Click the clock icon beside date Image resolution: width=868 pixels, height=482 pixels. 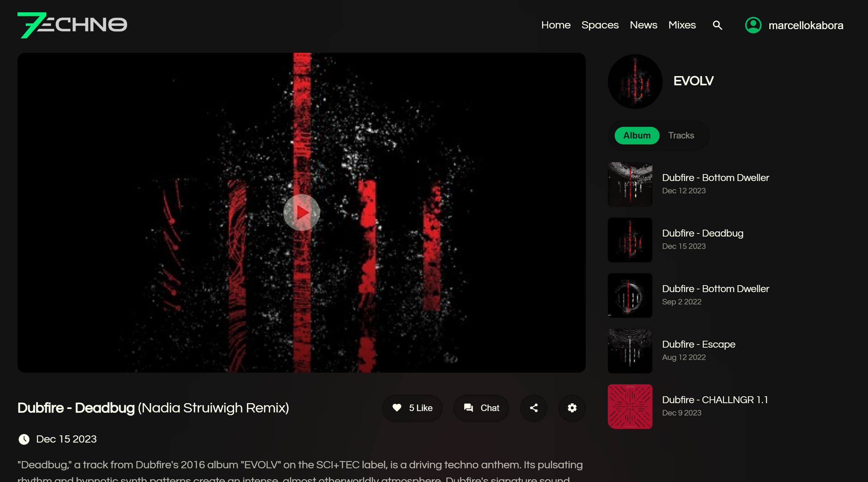[x=24, y=439]
